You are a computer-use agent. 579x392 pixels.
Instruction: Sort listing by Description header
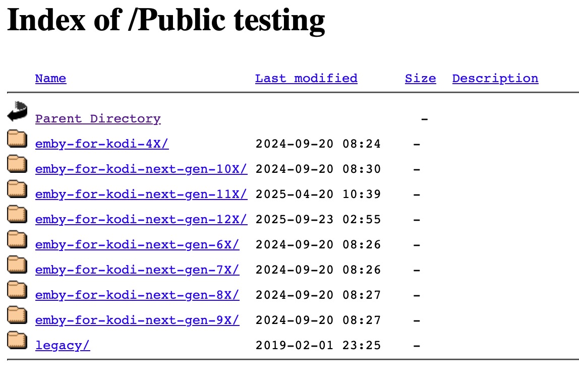pos(495,79)
